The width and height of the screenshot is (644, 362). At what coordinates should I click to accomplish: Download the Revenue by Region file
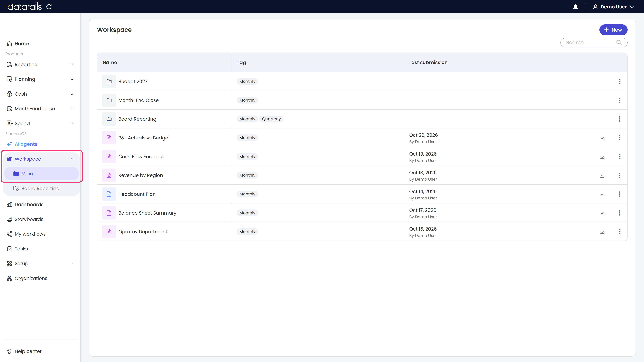pos(602,175)
